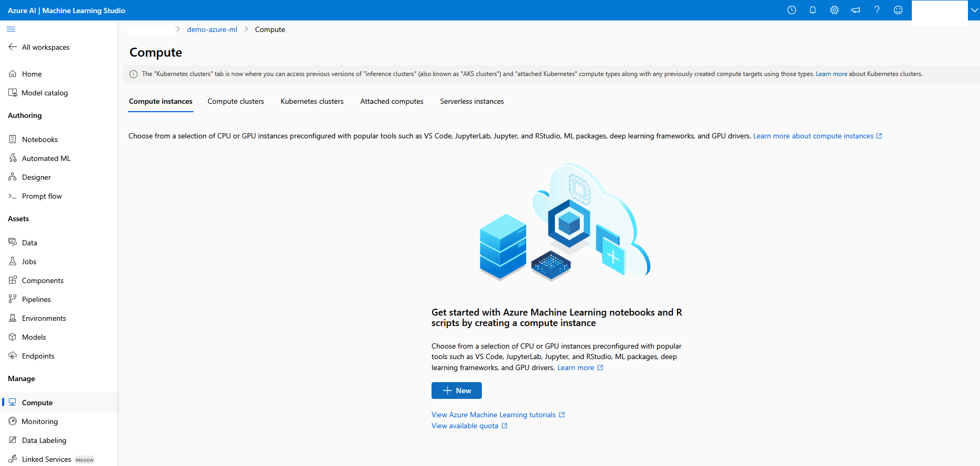Collapse the hamburger navigation menu
The width and height of the screenshot is (980, 466).
(x=11, y=29)
